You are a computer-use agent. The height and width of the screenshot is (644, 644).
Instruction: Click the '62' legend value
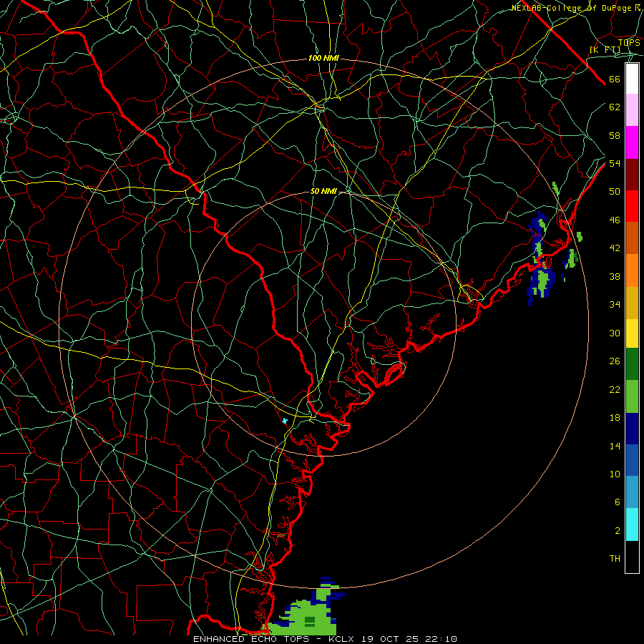coord(615,107)
